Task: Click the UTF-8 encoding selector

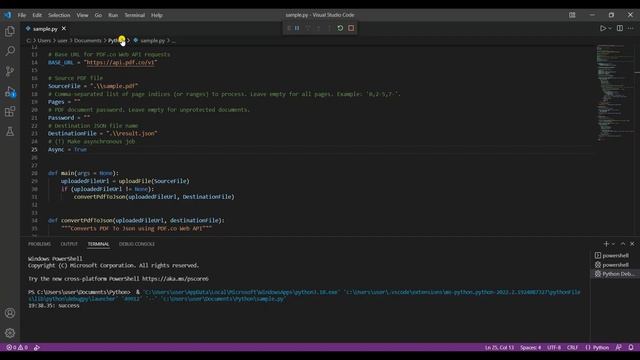Action: point(554,347)
